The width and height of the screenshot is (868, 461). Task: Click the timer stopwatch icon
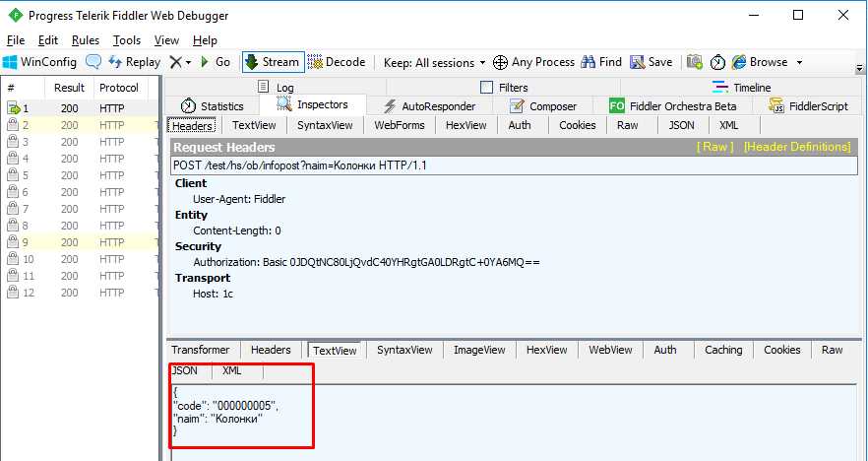(717, 62)
